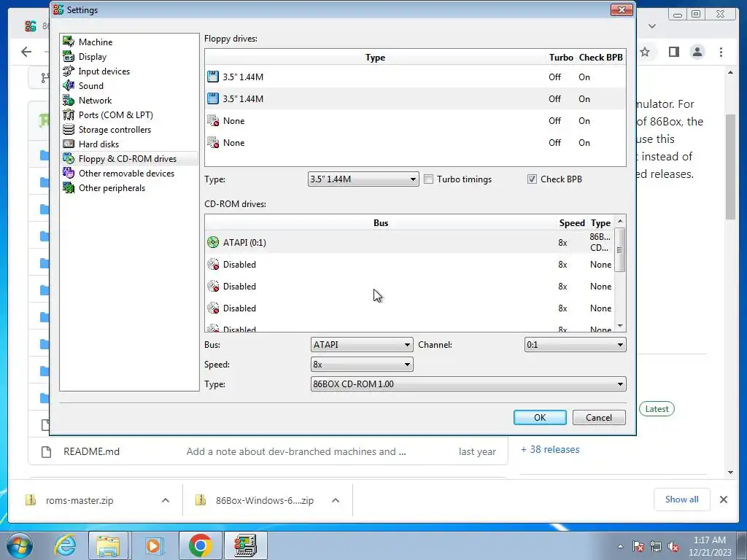Viewport: 747px width, 560px height.
Task: Select the first Disabled CD-ROM drive row
Action: 410,264
